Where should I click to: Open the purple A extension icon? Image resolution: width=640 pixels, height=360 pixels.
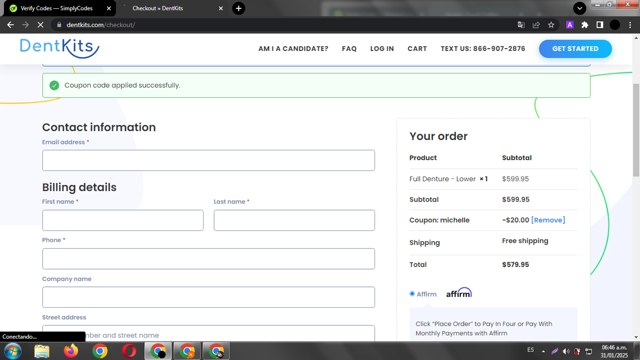(x=570, y=25)
